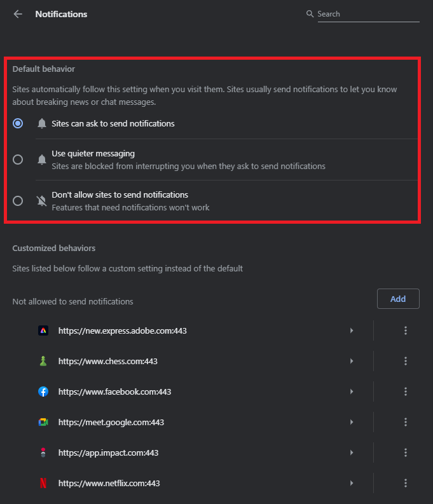
Task: Enable "Use quieter messaging" option
Action: point(18,160)
